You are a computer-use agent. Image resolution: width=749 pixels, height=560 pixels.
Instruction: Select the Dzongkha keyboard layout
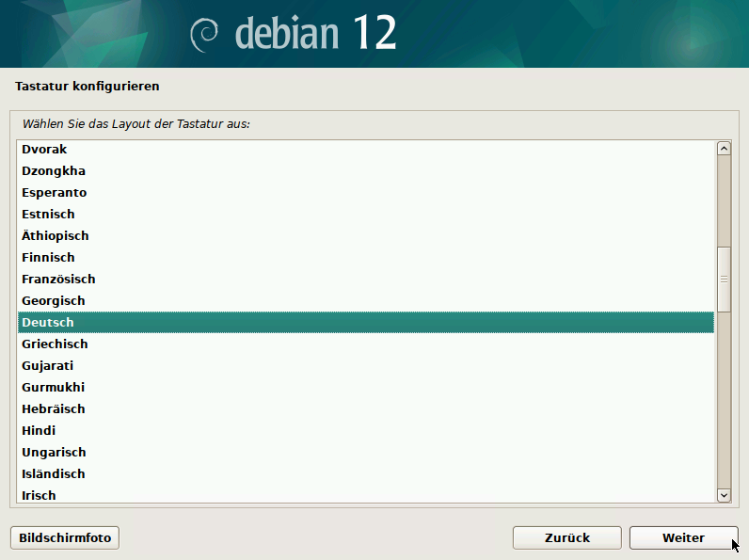[x=366, y=170]
